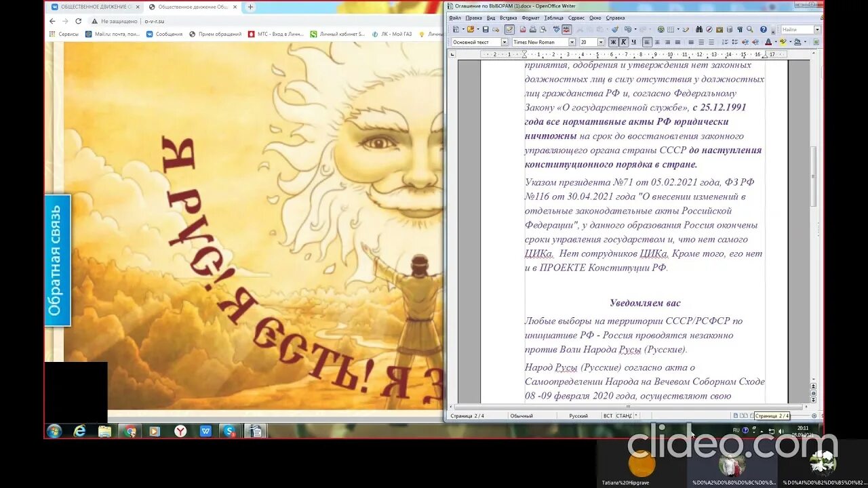Toggle bulleted list icon
Viewport: 868px width, 488px height.
(x=734, y=42)
